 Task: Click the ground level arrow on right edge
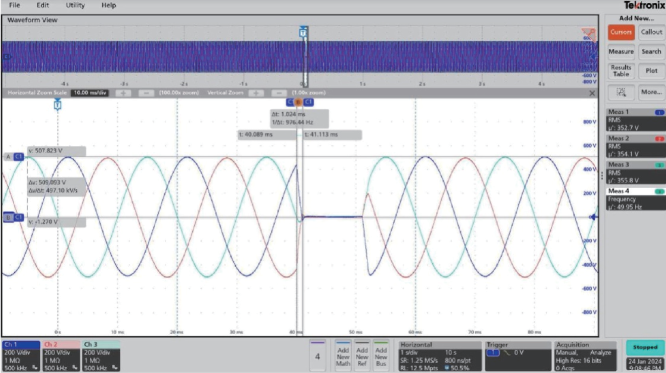click(593, 217)
